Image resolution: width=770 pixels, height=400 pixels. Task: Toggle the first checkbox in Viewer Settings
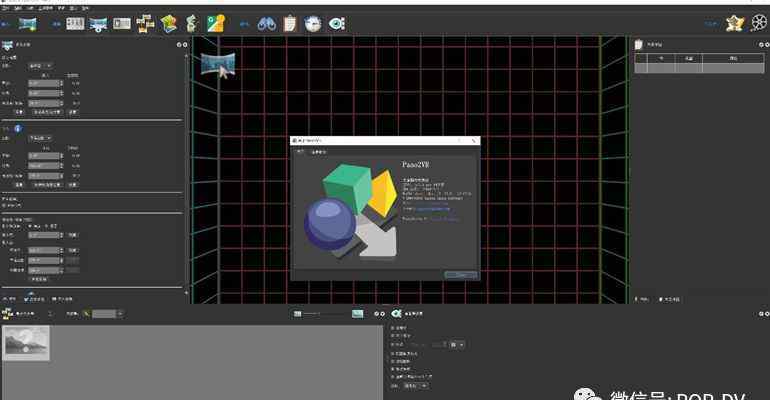coord(392,327)
